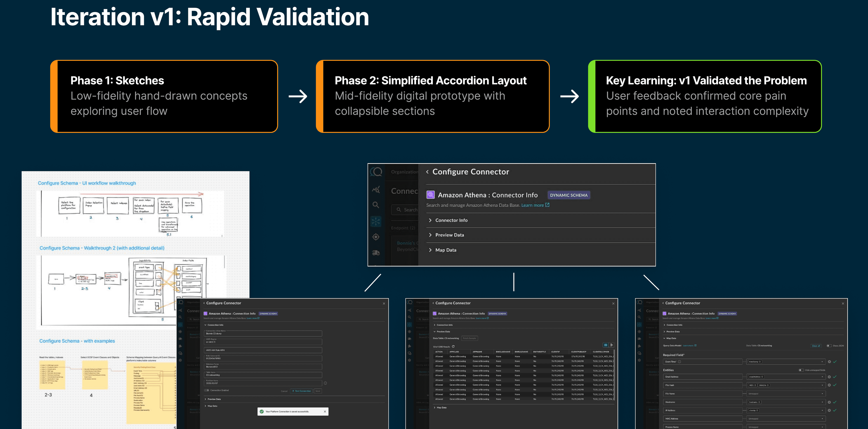This screenshot has width=868, height=429.
Task: Click ACTION column header in results table
Action: [x=439, y=352]
